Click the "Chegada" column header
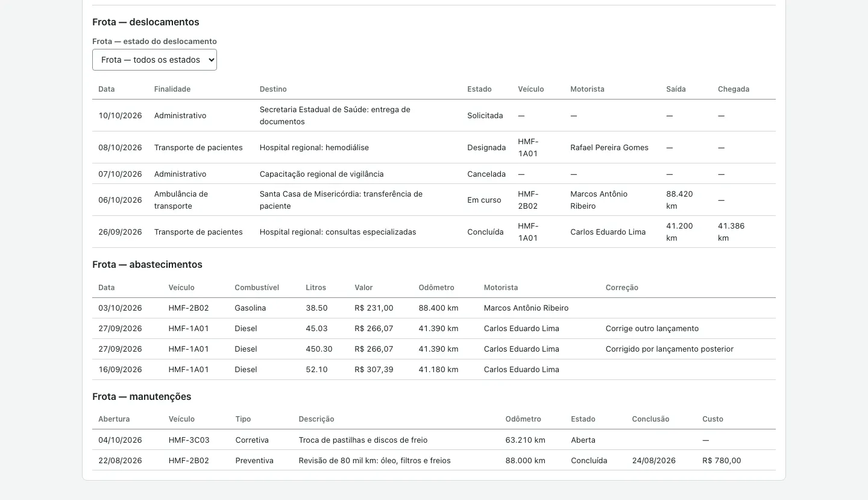Viewport: 868px width, 500px height. (x=734, y=89)
